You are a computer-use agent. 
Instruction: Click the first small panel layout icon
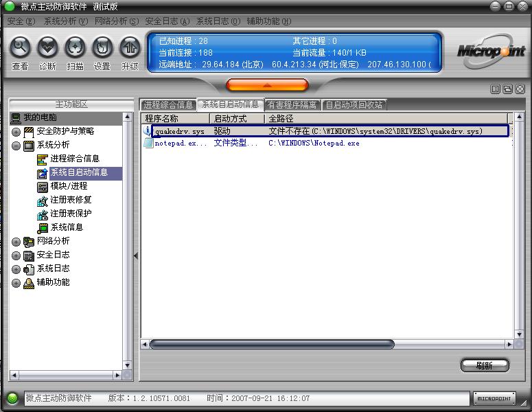(x=496, y=89)
